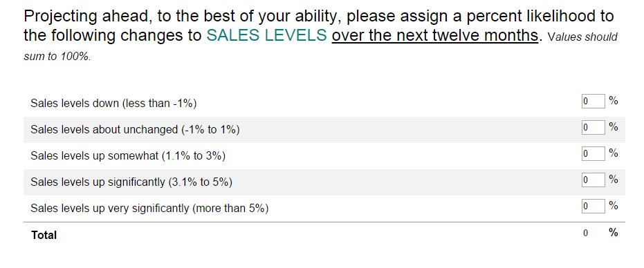Click the Total sum value '0'

(585, 233)
